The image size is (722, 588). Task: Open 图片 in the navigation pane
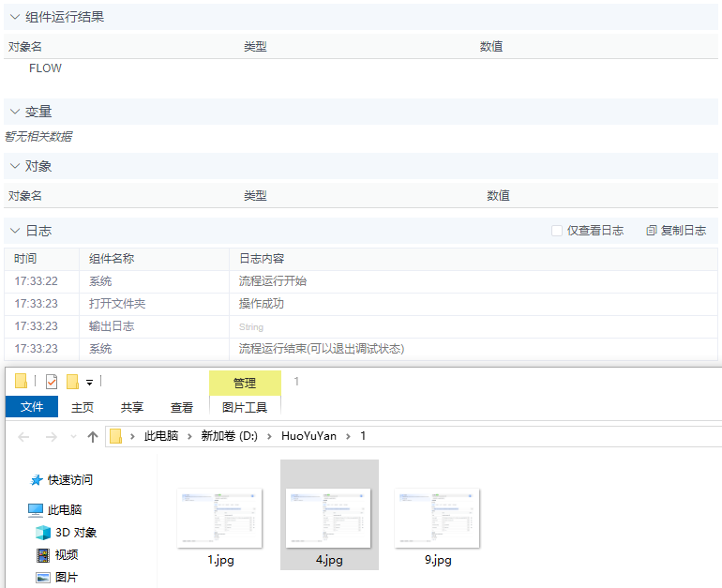coord(67,578)
